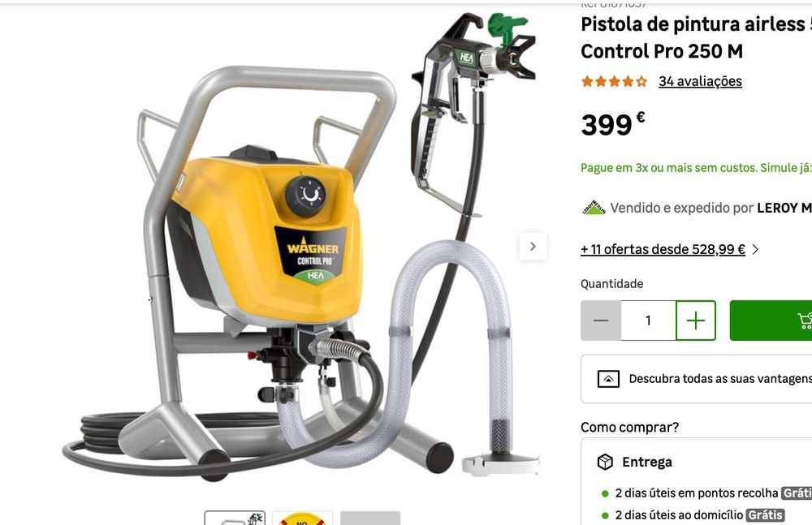Click the card icon in the vantagens banner
The image size is (812, 525).
[608, 379]
